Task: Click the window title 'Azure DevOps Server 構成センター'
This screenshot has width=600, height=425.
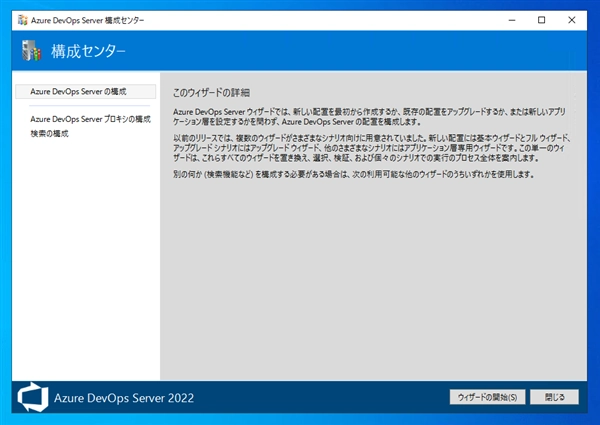Action: (88, 21)
